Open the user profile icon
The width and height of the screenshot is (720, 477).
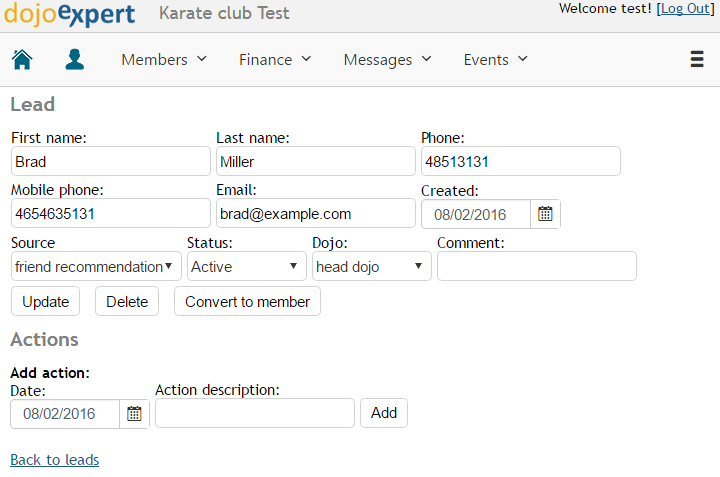pyautogui.click(x=74, y=59)
